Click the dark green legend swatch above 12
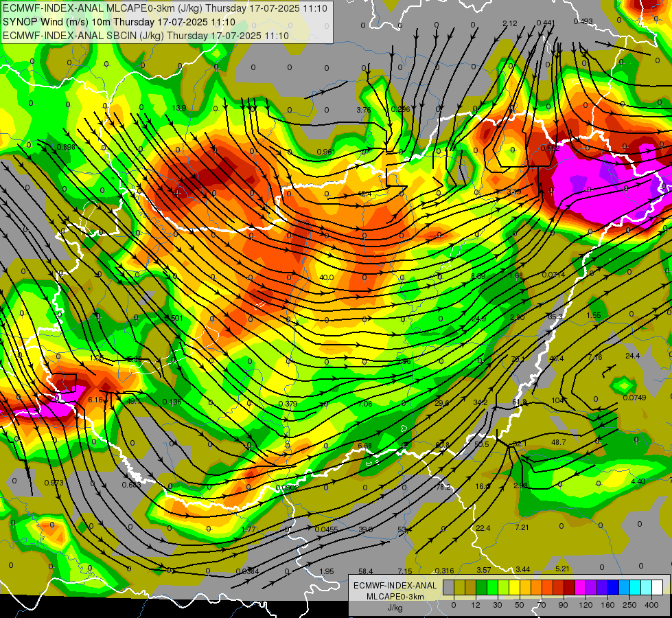The height and width of the screenshot is (618, 672). [482, 588]
